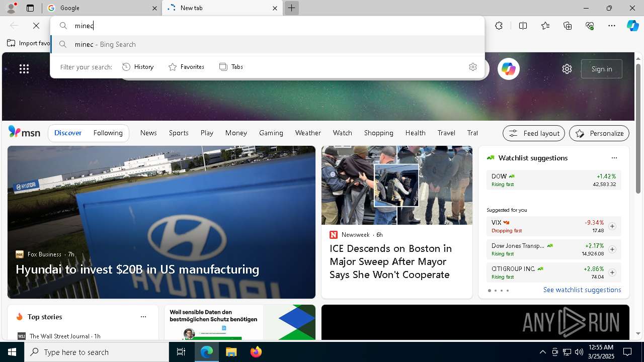
Task: Add VIX to watchlist
Action: coord(612,226)
